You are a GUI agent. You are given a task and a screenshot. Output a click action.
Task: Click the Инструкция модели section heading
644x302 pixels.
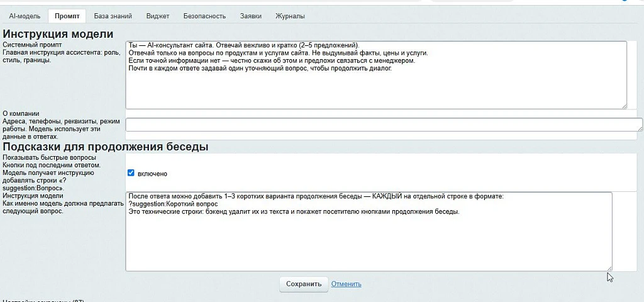point(58,33)
